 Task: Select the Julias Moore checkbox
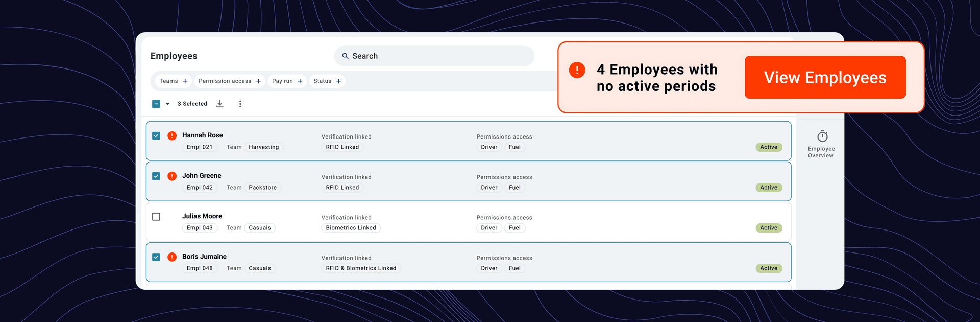coord(156,217)
